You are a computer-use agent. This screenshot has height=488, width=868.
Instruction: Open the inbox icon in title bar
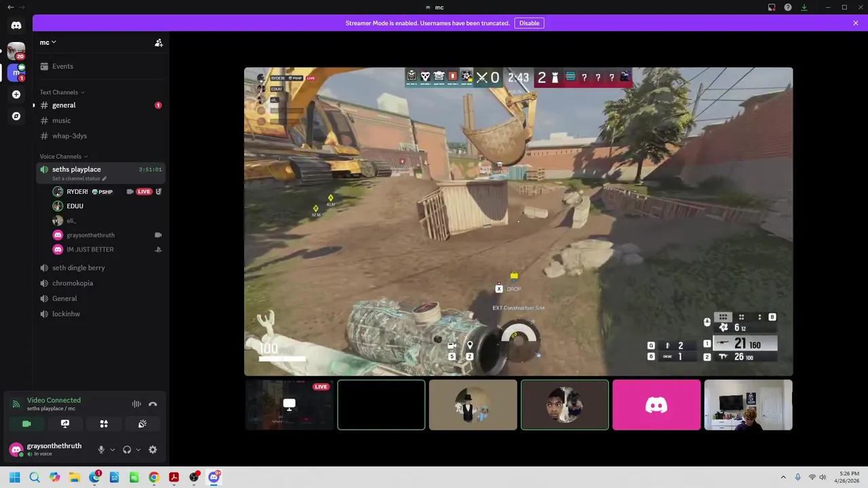(772, 7)
